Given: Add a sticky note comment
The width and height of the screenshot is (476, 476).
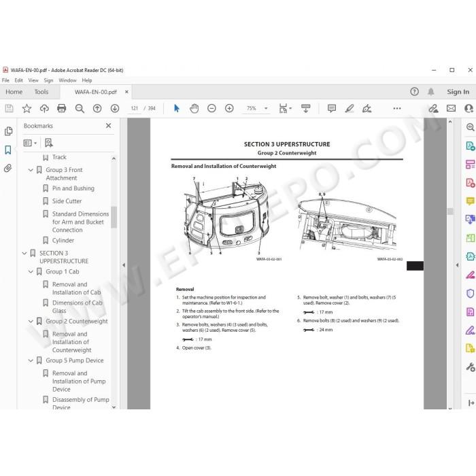Looking at the screenshot, I should 332,108.
